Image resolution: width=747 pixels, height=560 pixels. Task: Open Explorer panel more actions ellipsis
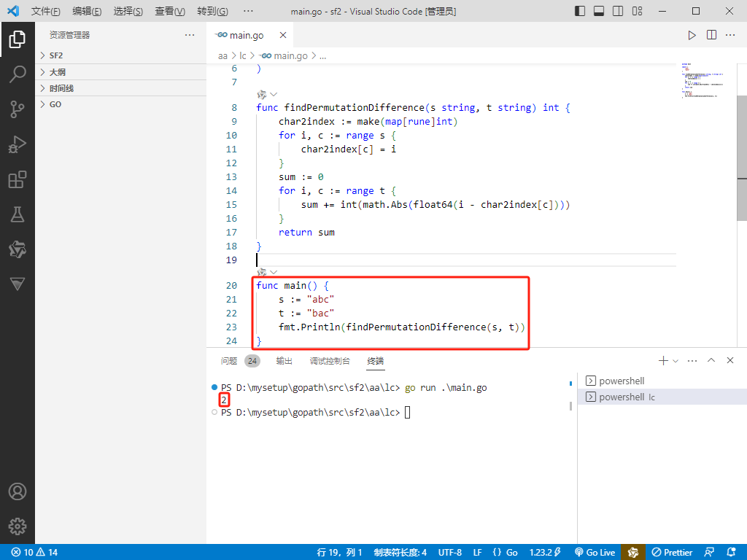point(190,35)
